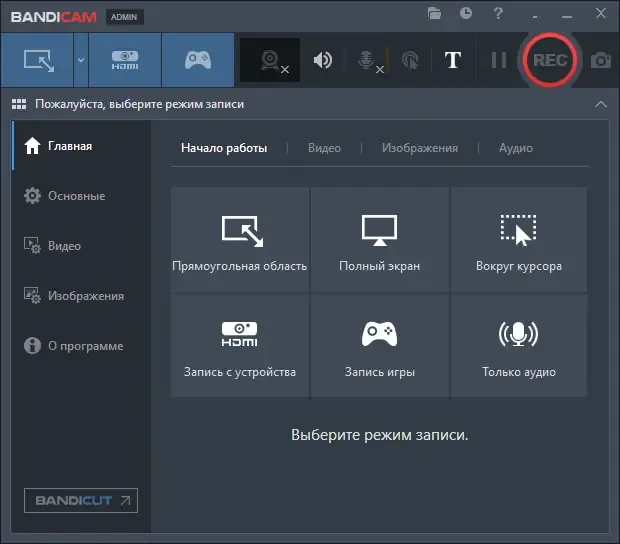Screen dimensions: 620x544
Task: Toggle mouse click effects
Action: 410,60
